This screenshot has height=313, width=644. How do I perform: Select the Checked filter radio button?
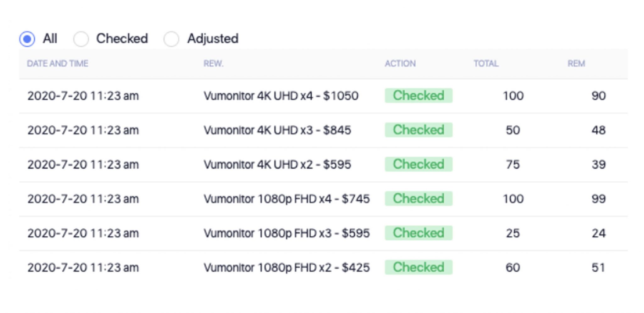click(81, 39)
